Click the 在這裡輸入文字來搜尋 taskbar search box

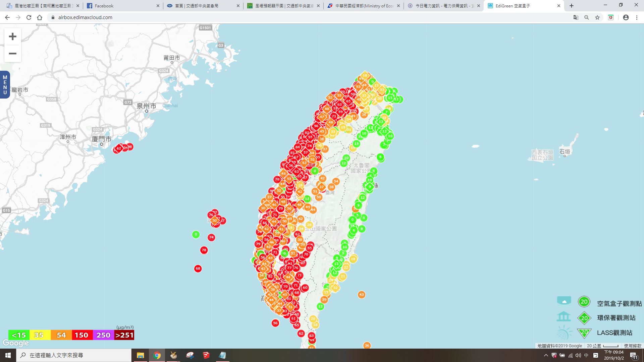click(74, 355)
